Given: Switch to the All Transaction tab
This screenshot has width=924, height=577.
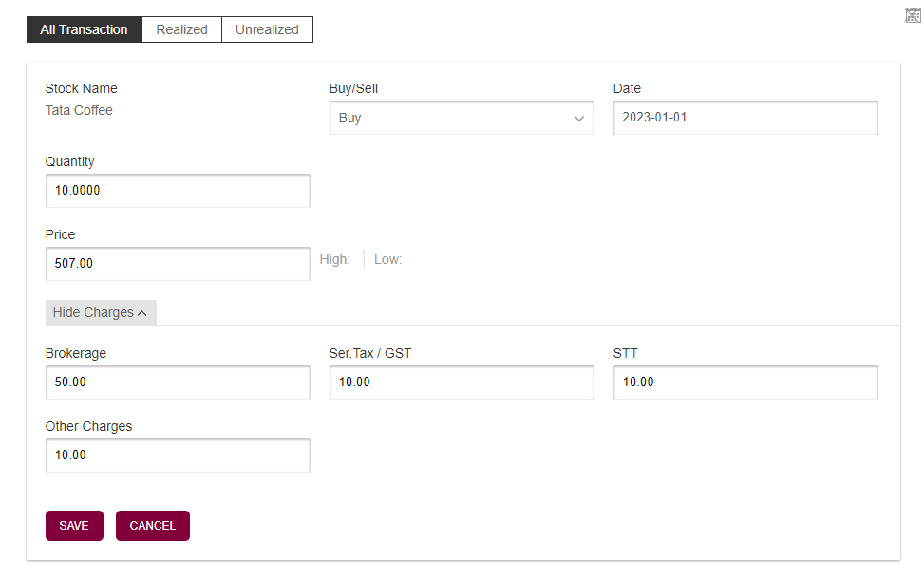Looking at the screenshot, I should 85,29.
